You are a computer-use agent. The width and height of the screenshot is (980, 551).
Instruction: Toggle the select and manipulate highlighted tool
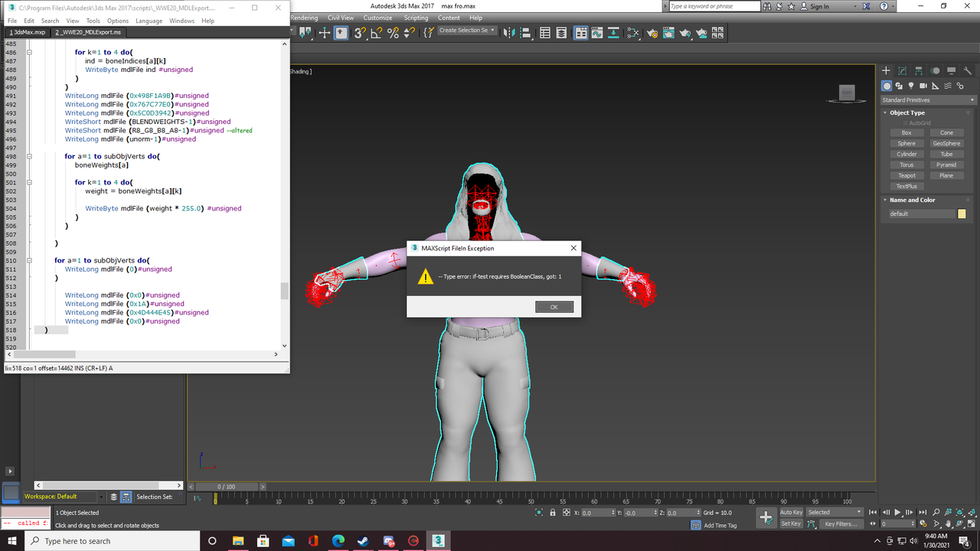pyautogui.click(x=341, y=33)
